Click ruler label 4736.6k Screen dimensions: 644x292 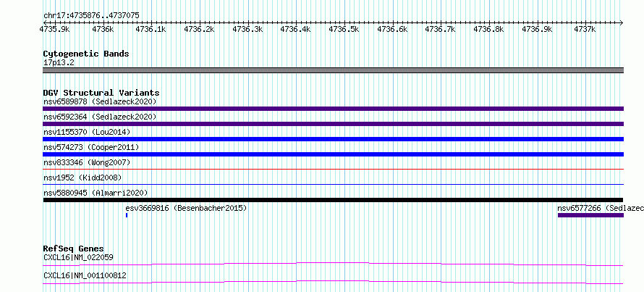392,29
